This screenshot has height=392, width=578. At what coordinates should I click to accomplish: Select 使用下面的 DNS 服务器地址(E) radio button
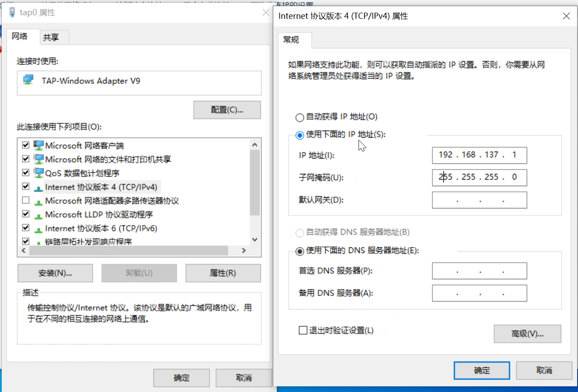click(x=299, y=251)
